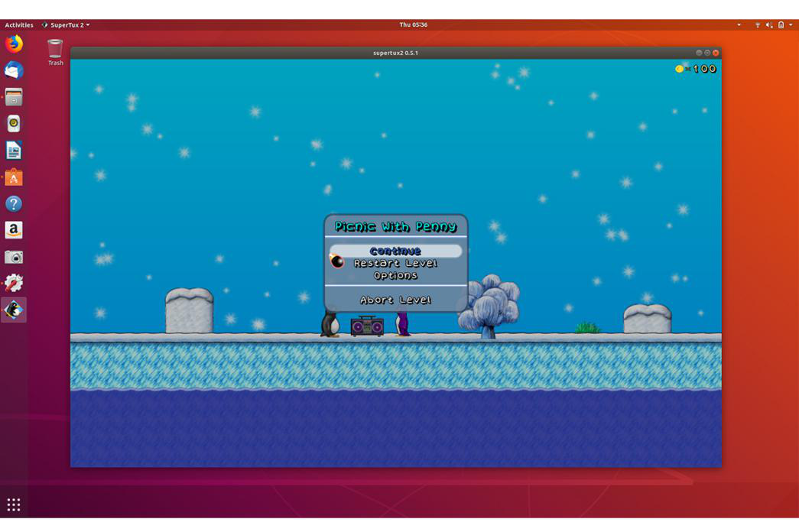The image size is (799, 532).
Task: Open Thunderbird mail from the dock
Action: 14,70
